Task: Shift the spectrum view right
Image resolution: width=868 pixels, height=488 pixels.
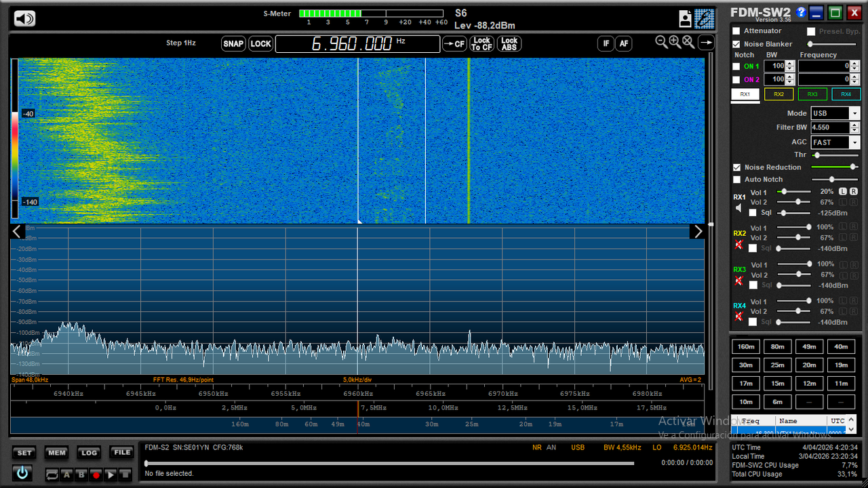Action: coord(697,232)
